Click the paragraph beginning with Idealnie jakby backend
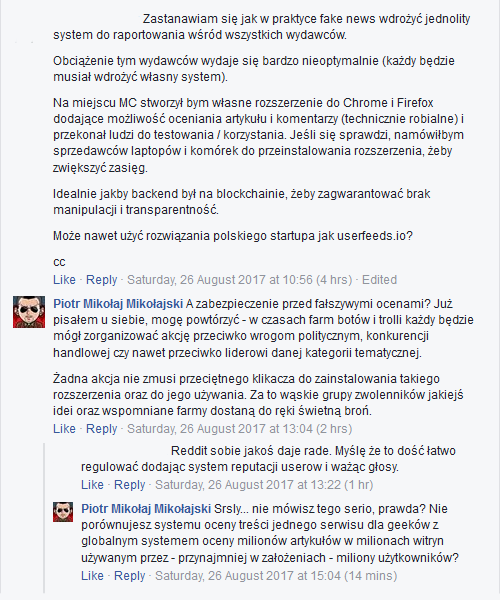Viewport: 500px width, 600px height. pos(242,202)
